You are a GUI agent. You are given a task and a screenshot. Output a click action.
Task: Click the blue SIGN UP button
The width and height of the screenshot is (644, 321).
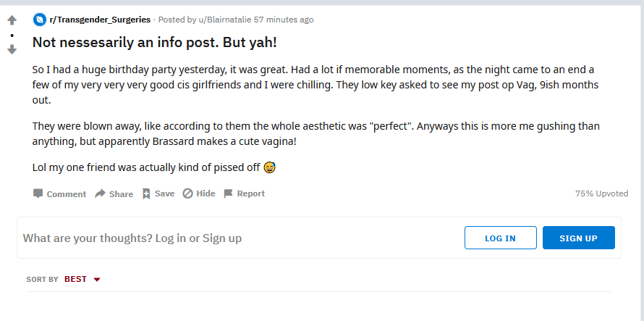(578, 238)
